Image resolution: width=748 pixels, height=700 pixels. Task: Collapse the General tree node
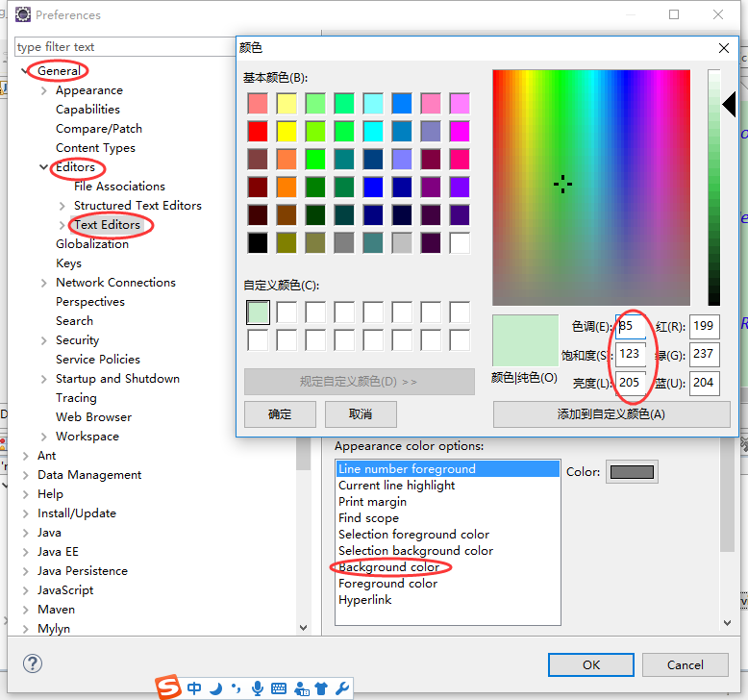click(x=25, y=71)
